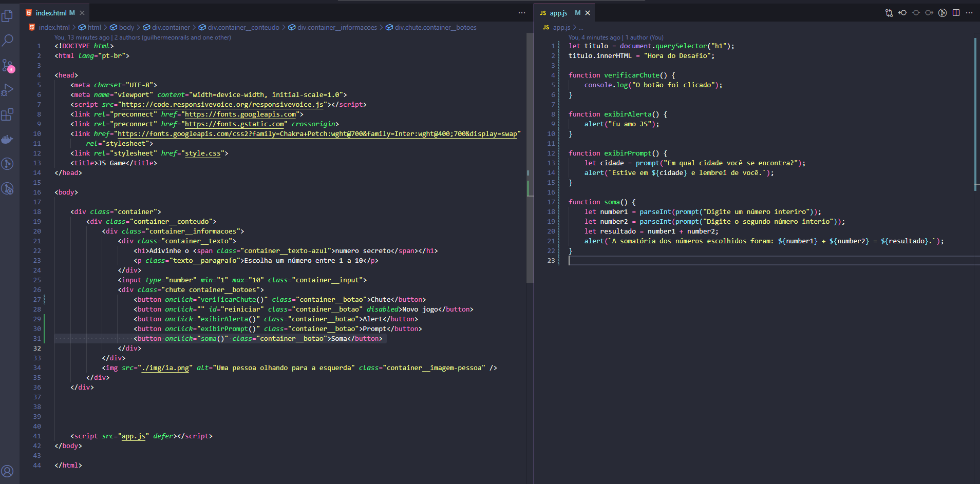Follow the fonts.googleapis.com preconnect link on line 8
Screen dimensions: 980x484
tap(240, 114)
